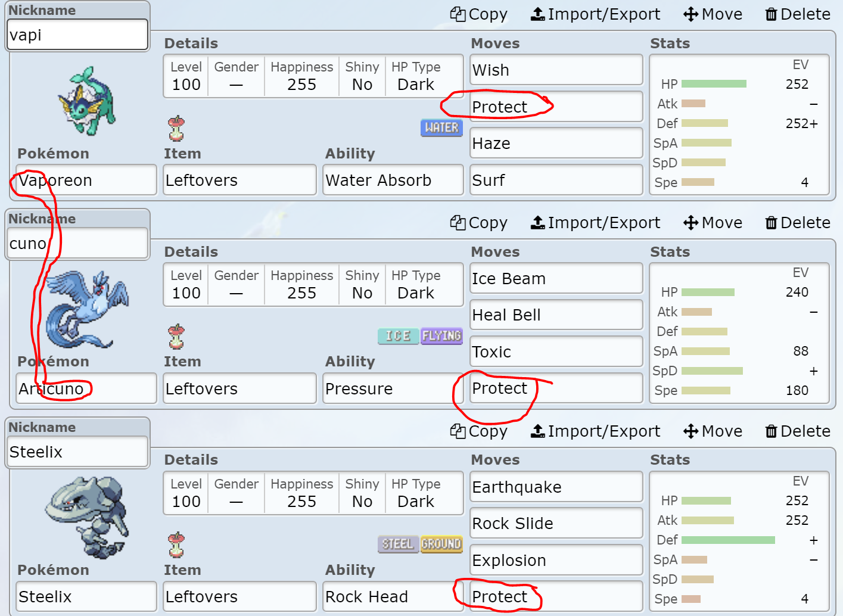Open Articuno's Stats EV panel

pyautogui.click(x=739, y=333)
